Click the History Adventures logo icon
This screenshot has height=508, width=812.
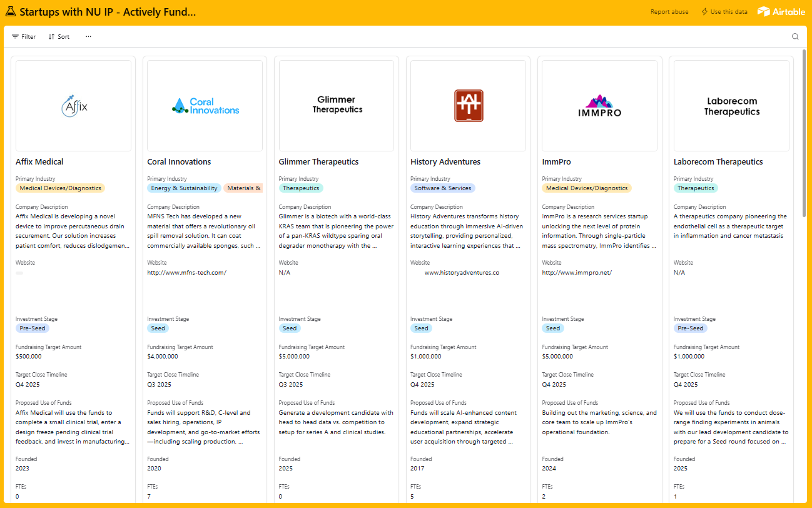[469, 106]
